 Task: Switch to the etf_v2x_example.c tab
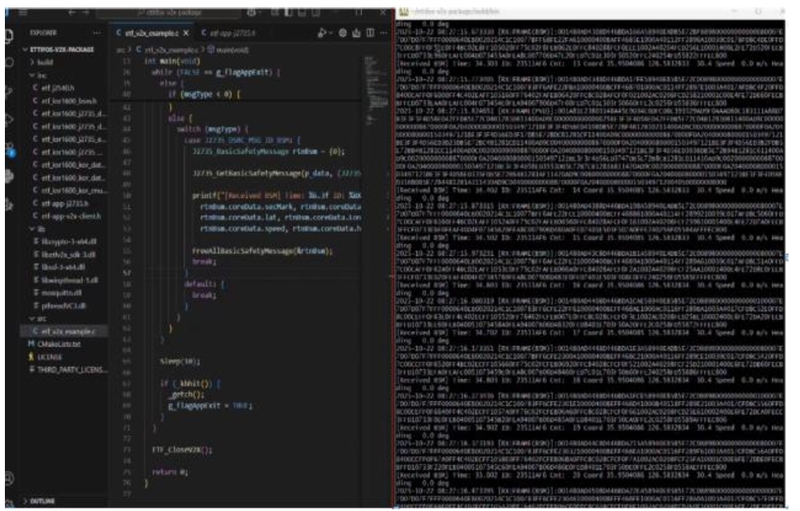152,33
